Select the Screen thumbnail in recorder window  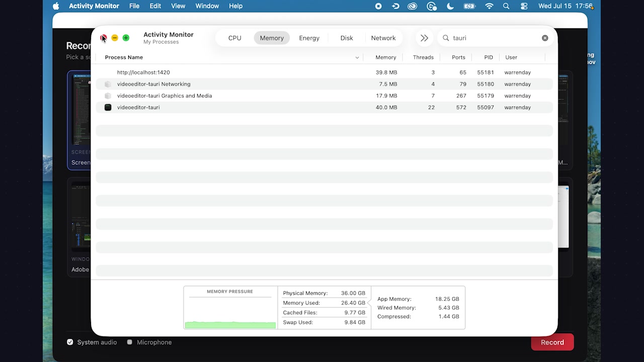(79, 120)
